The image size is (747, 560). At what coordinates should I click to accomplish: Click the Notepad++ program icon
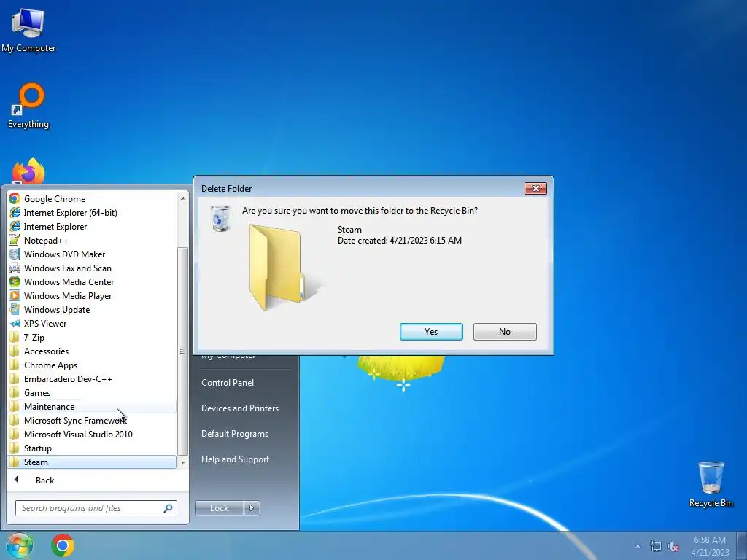[x=15, y=240]
